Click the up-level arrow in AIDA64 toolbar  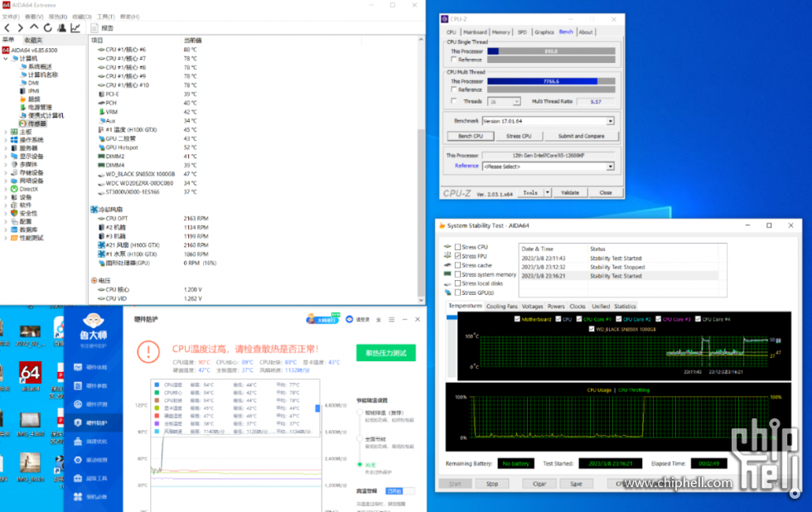click(34, 27)
